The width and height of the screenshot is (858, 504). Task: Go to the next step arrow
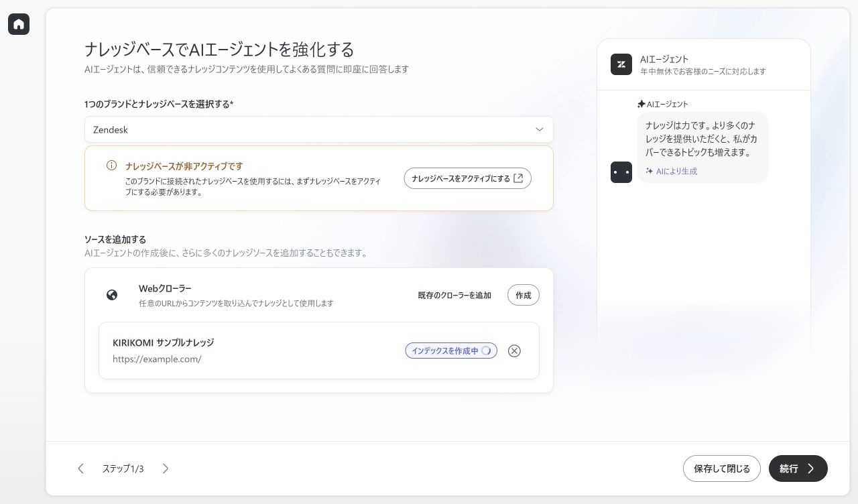click(x=166, y=468)
